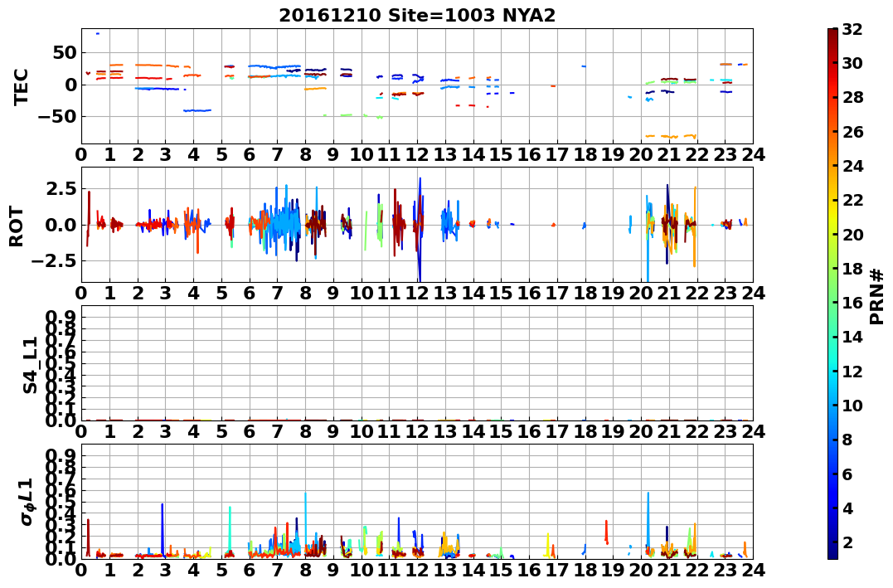Click the '18' tick on the PRN colorbar
Viewport: 893px width, 588px height.
pos(852,269)
